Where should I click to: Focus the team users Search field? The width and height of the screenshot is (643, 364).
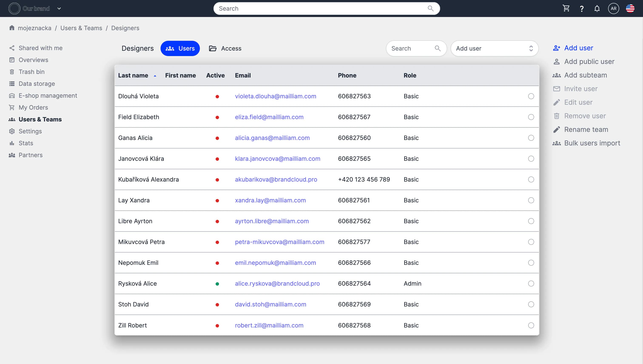pos(412,48)
